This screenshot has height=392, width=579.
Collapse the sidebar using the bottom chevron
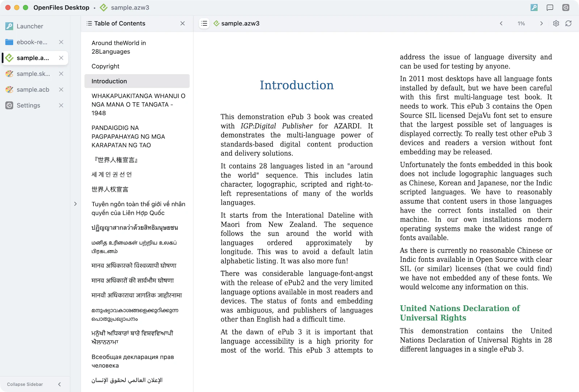pyautogui.click(x=59, y=384)
